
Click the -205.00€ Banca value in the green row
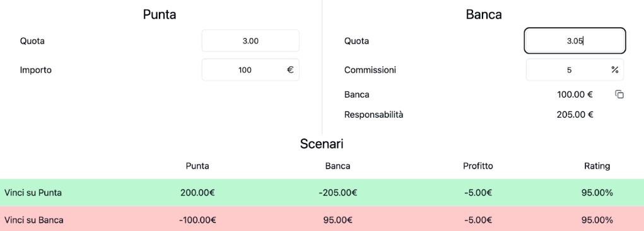[x=337, y=193]
